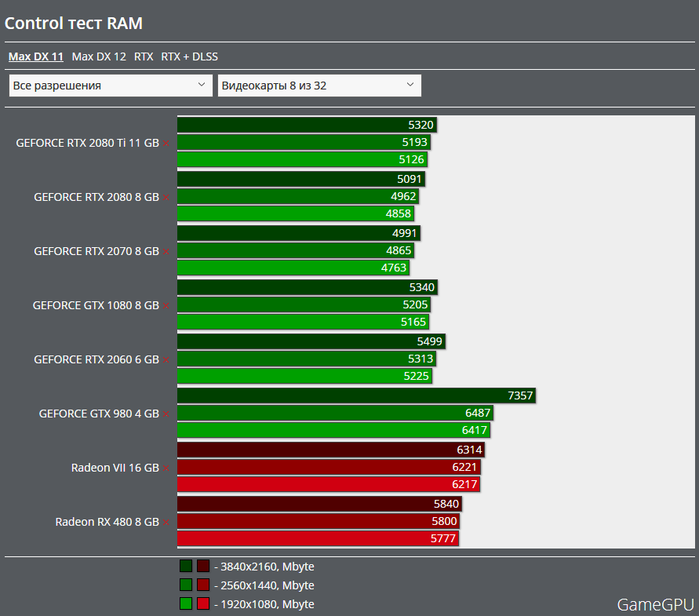Click the 5840 bar for Radeon RX 480
This screenshot has width=699, height=616.
pyautogui.click(x=319, y=504)
